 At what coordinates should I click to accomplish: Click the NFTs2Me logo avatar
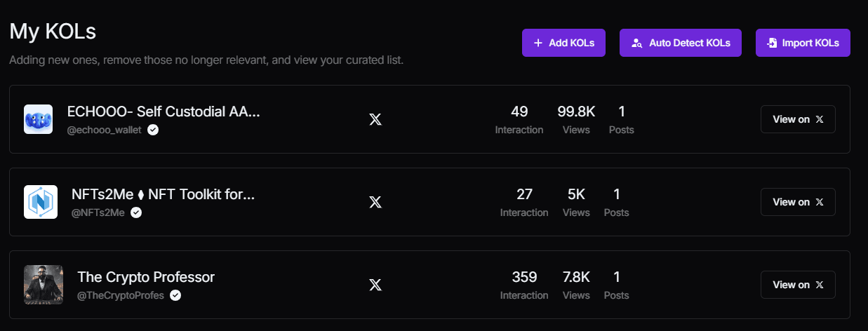(x=41, y=202)
